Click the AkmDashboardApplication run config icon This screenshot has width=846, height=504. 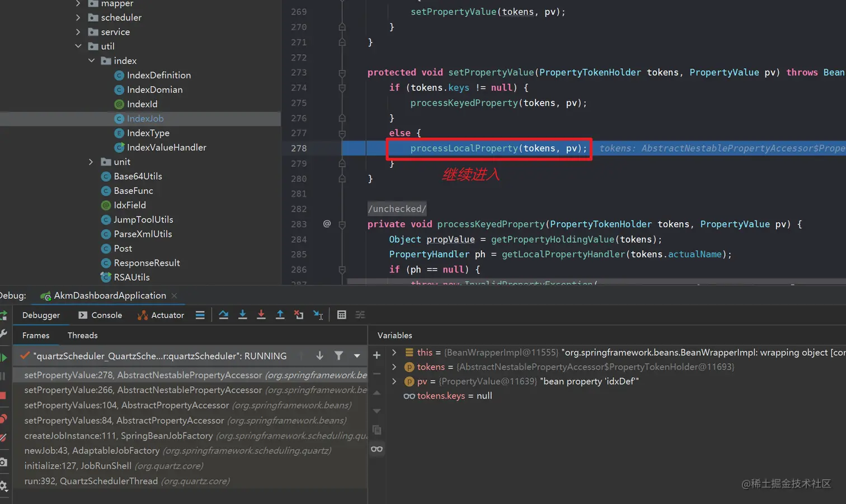(x=45, y=295)
